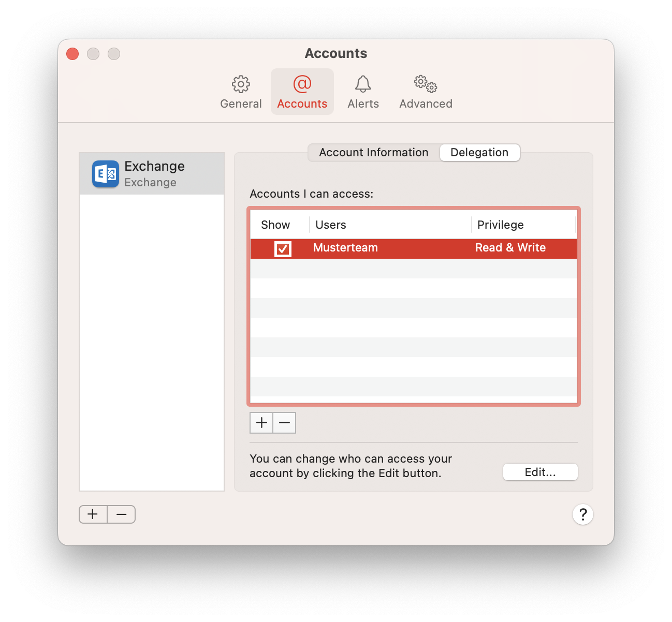The height and width of the screenshot is (622, 672).
Task: Click the Privilege column header
Action: 500,225
